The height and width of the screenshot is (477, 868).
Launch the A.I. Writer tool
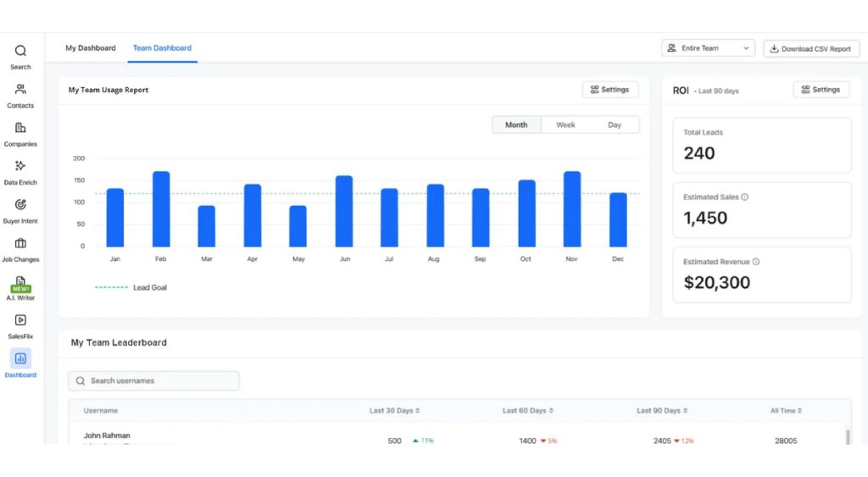point(20,288)
